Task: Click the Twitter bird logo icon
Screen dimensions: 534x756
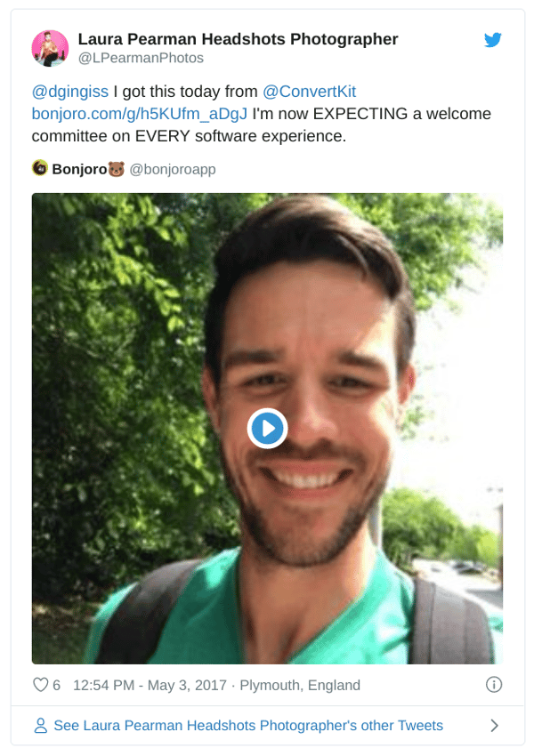Action: pos(492,39)
